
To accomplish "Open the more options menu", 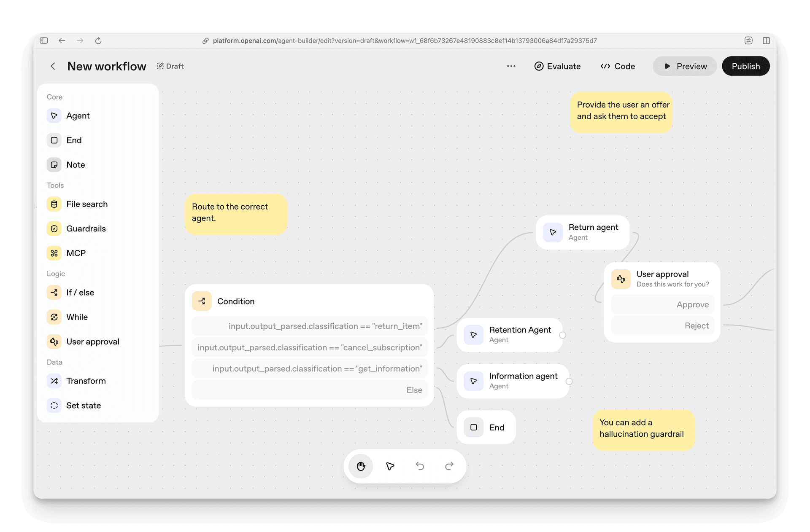I will point(511,66).
